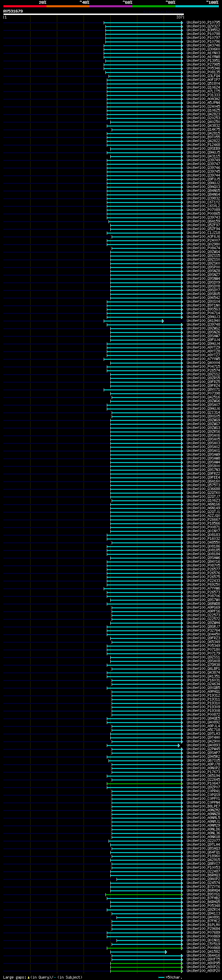Select the UniRef100_Q9XGX5 label
The image size is (222, 980).
tap(203, 416)
